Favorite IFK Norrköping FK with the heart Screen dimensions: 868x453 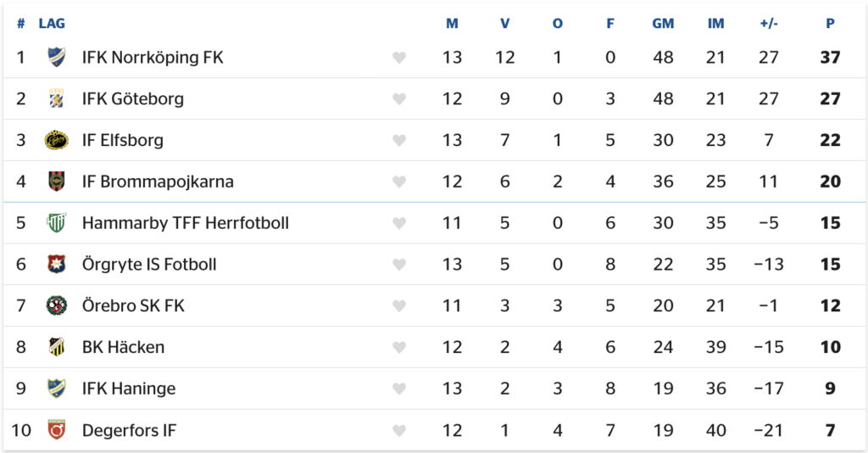click(x=399, y=58)
